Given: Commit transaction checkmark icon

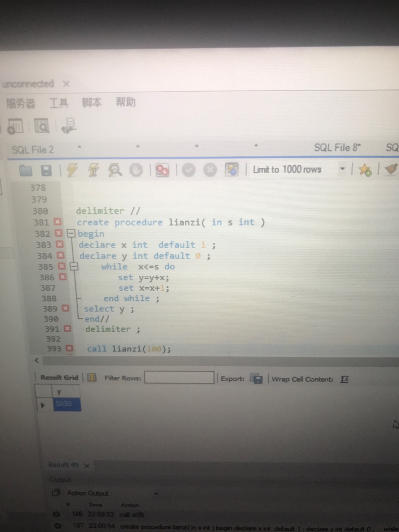Looking at the screenshot, I should 188,170.
